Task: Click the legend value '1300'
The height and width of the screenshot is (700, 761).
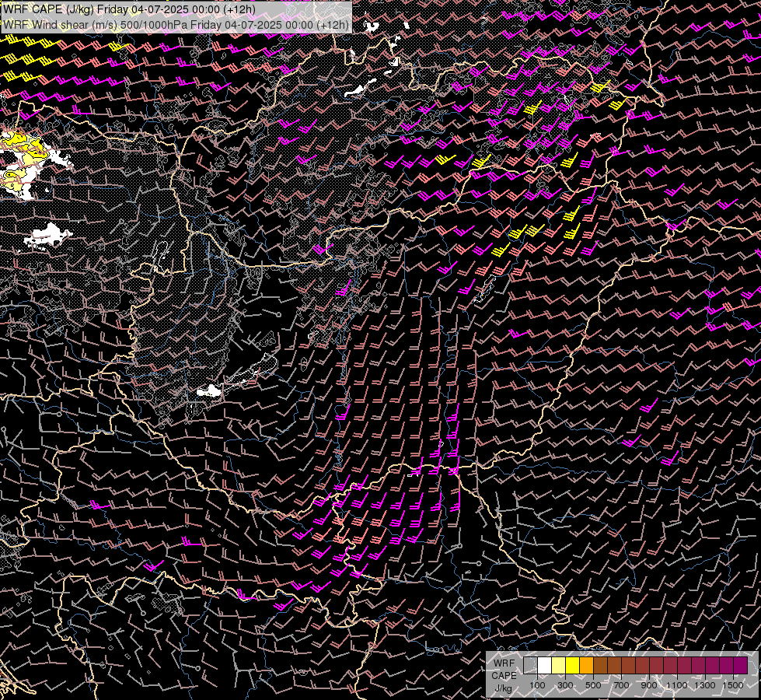Action: 705,685
